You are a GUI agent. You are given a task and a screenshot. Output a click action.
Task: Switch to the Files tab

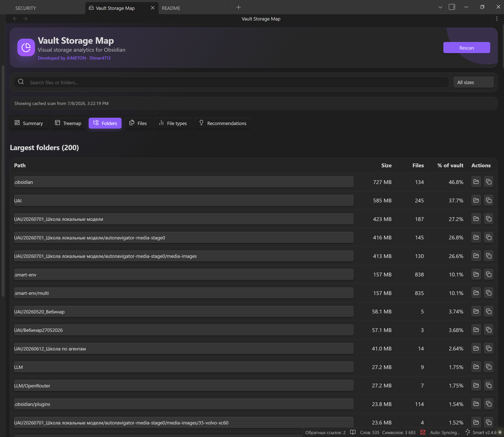138,123
